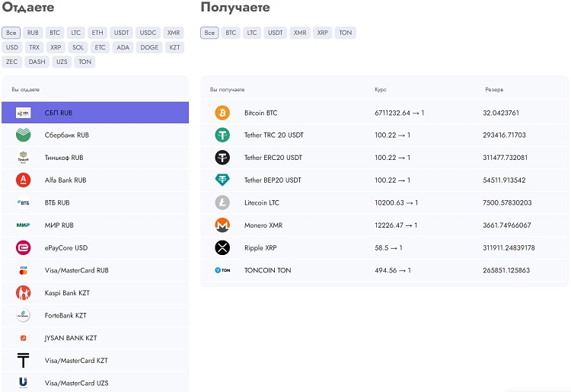The height and width of the screenshot is (392, 571).
Task: Filter give currencies by KZT
Action: tap(175, 47)
